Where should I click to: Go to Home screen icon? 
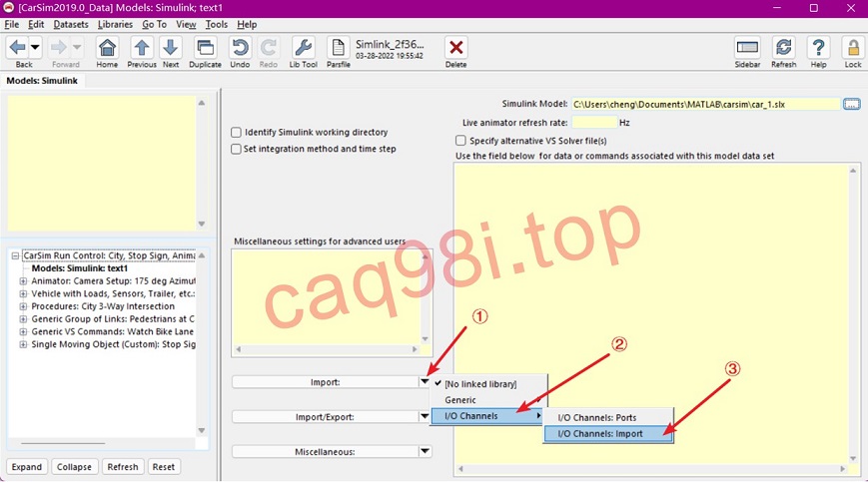107,48
